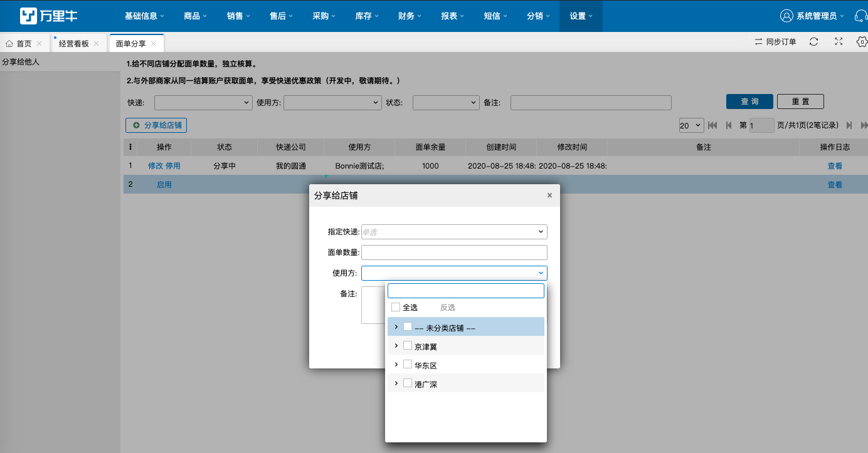The height and width of the screenshot is (453, 868).
Task: Open the 报表 menu
Action: (x=452, y=16)
